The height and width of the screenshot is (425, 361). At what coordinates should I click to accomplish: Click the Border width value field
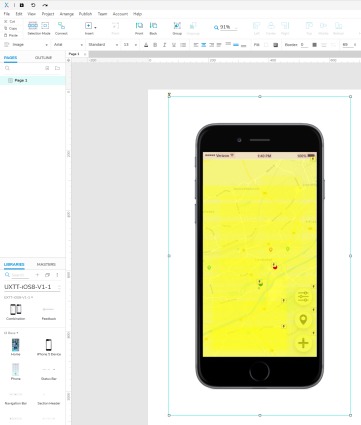(x=304, y=45)
